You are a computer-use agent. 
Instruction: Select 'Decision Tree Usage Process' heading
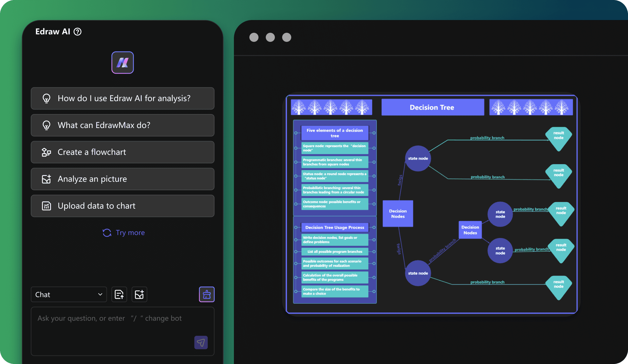[x=335, y=227]
